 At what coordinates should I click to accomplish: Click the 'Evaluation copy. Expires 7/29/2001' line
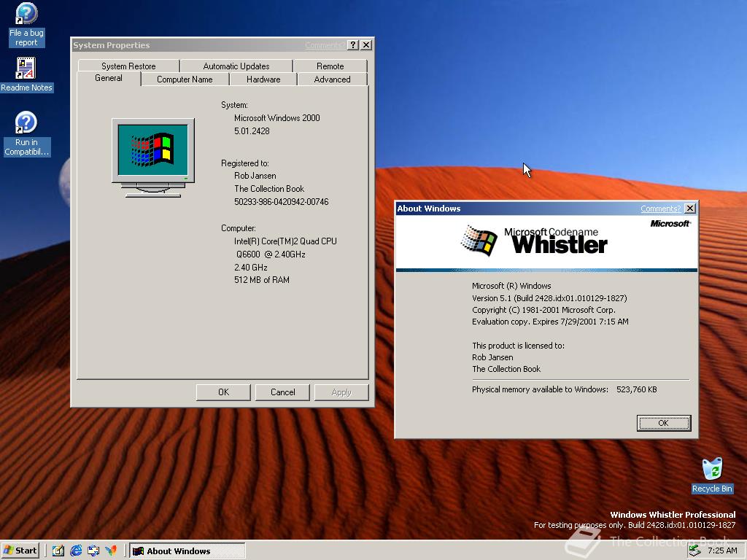[550, 322]
